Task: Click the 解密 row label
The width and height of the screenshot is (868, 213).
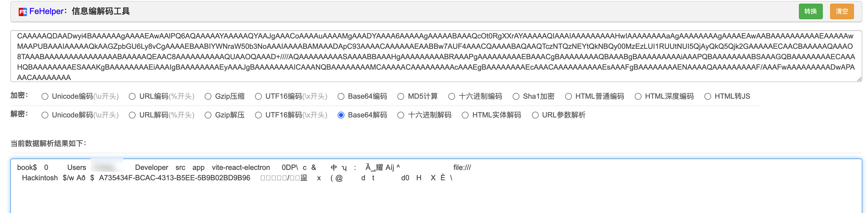Action: (19, 114)
